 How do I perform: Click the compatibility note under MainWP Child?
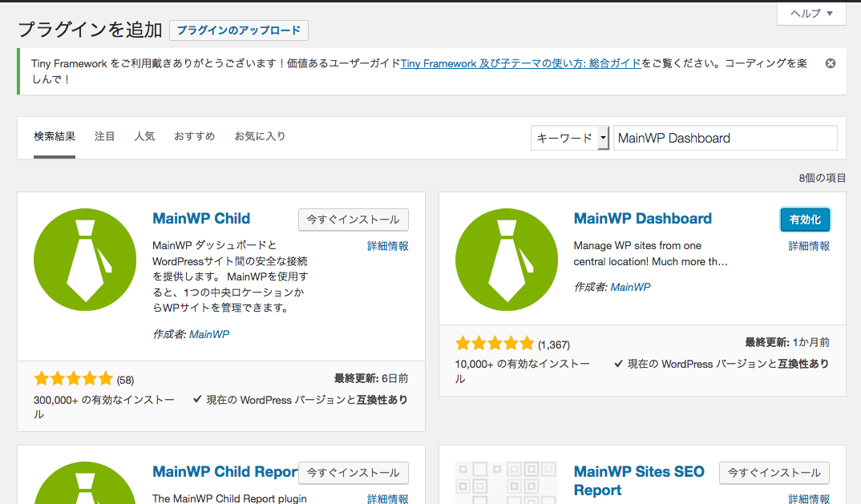301,400
